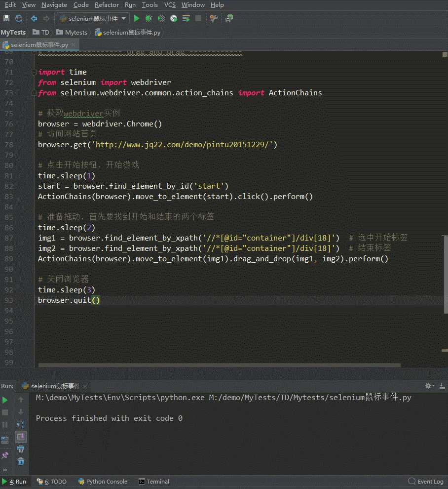The width and height of the screenshot is (448, 489).
Task: Toggle Scroll to End in Run console
Action: [21, 437]
